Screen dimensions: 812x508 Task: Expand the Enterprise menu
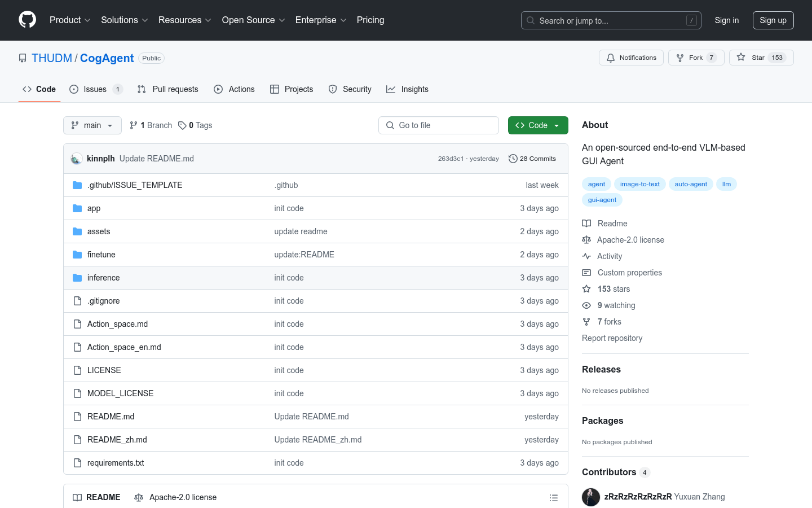point(321,20)
